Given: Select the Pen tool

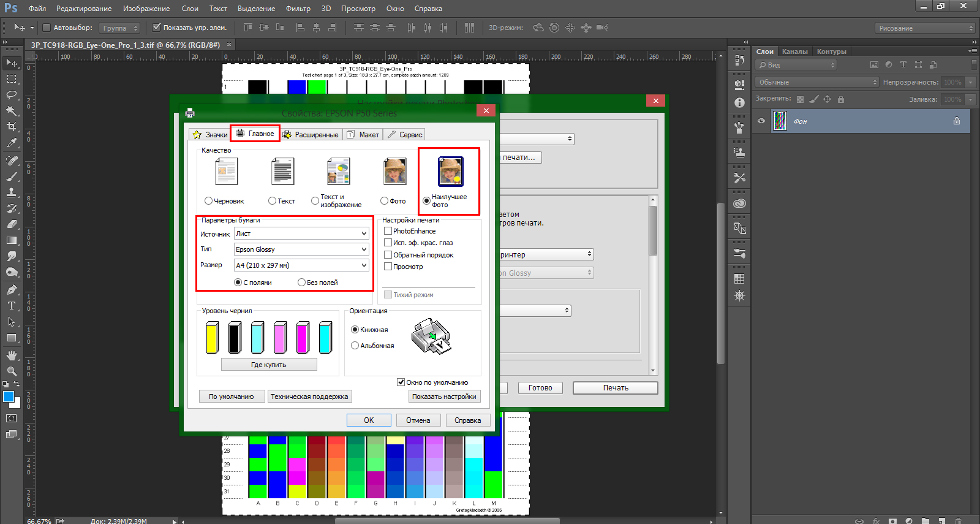Looking at the screenshot, I should 12,290.
